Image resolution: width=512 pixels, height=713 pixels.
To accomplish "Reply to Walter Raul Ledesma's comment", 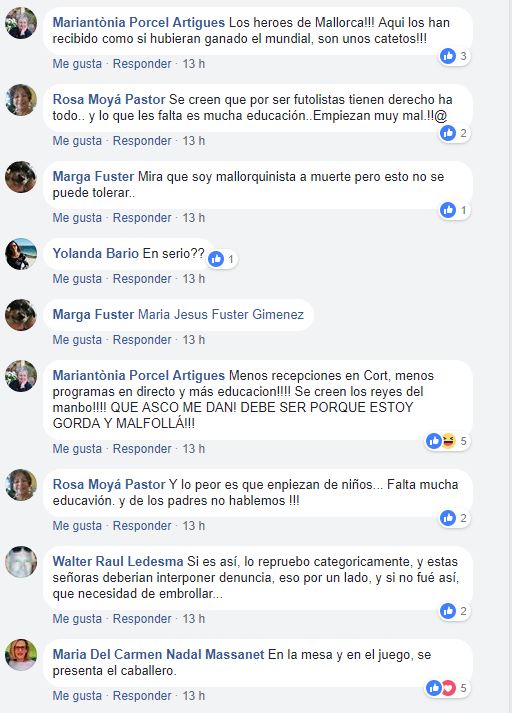I will (142, 619).
